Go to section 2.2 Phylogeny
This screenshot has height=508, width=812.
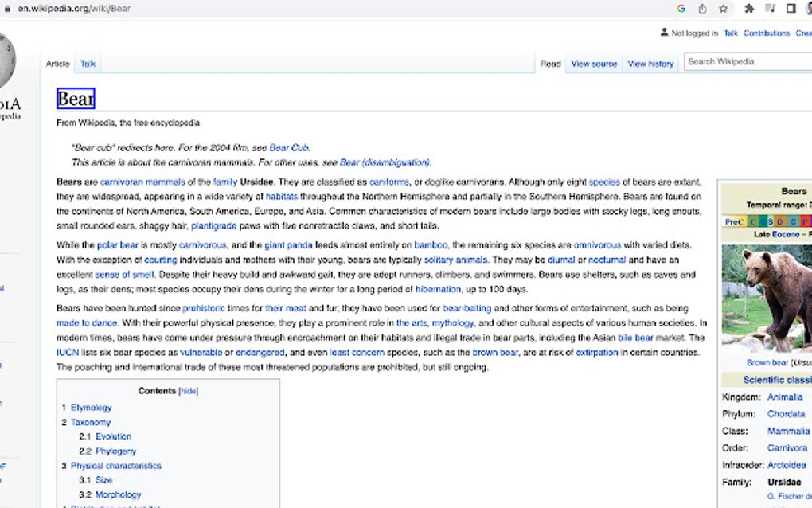(116, 451)
